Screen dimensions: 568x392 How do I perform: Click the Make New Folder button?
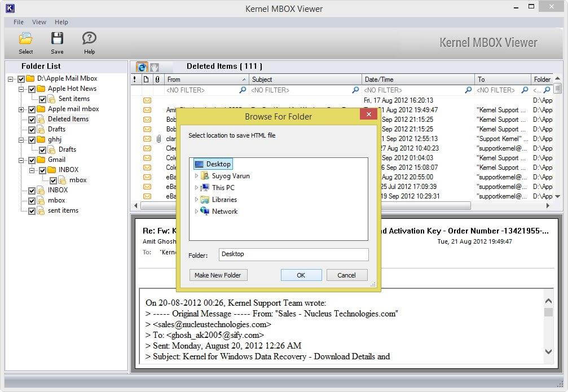pyautogui.click(x=218, y=275)
